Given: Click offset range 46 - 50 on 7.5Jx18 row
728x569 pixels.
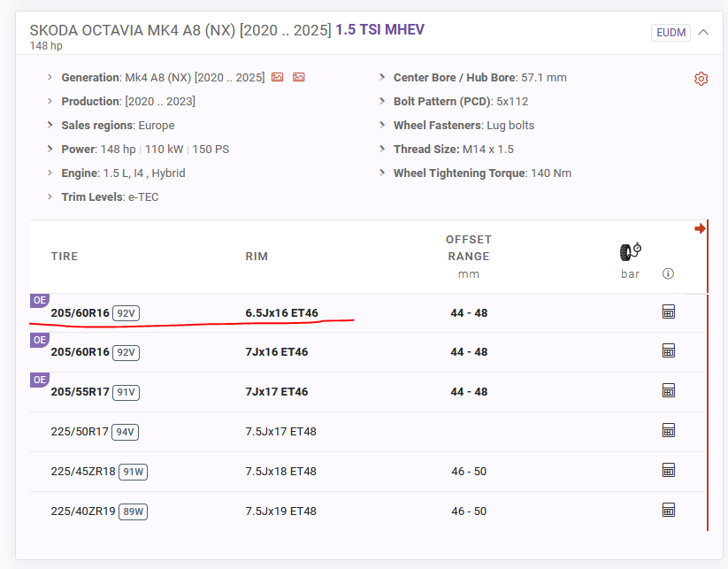Looking at the screenshot, I should 469,472.
